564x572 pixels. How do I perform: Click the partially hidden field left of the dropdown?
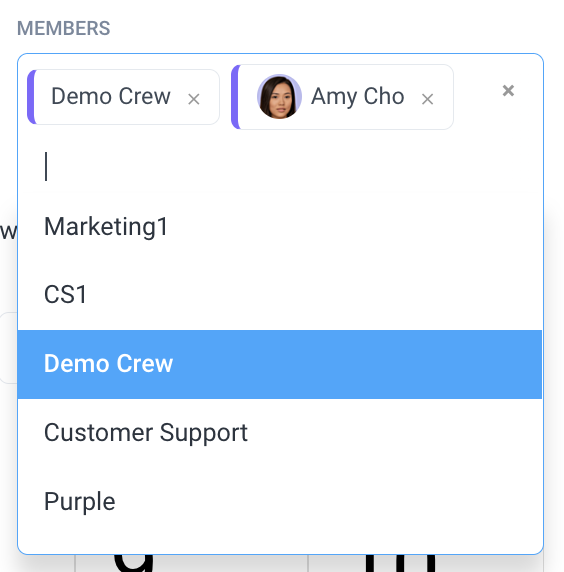click(x=9, y=348)
